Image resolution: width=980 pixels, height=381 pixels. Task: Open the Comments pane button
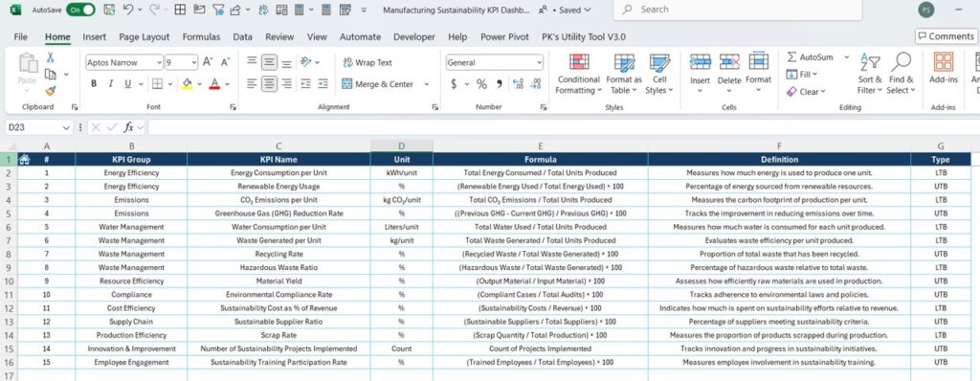click(946, 36)
